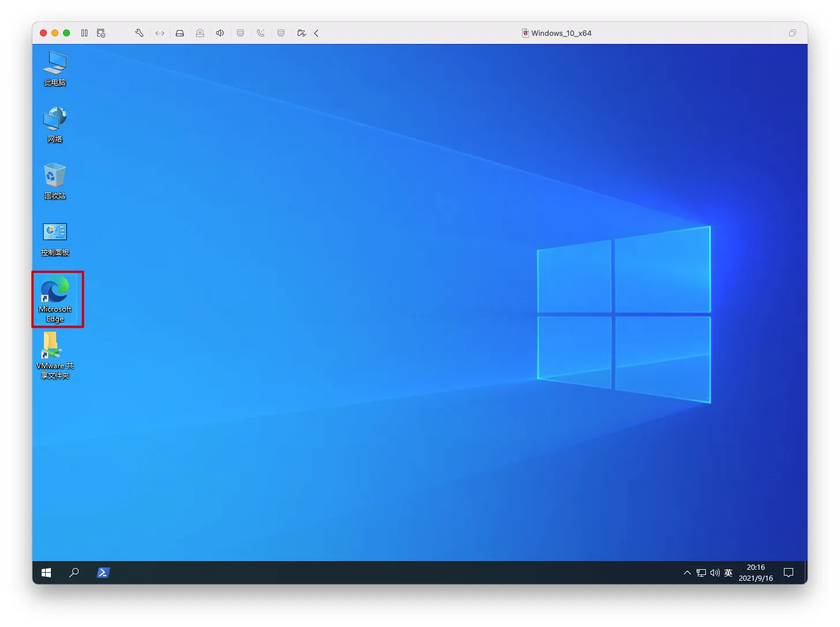
Task: Select the 网络 desktop icon
Action: click(55, 125)
